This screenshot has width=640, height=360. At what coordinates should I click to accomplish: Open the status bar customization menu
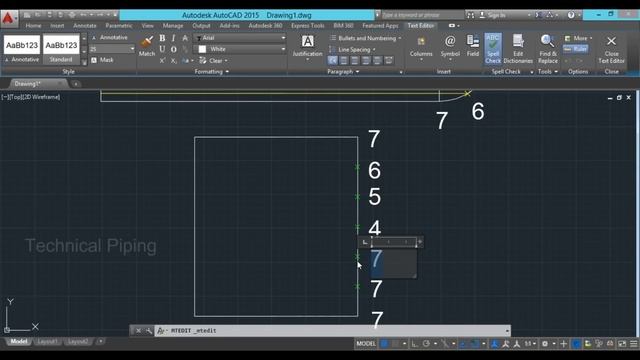[x=634, y=344]
